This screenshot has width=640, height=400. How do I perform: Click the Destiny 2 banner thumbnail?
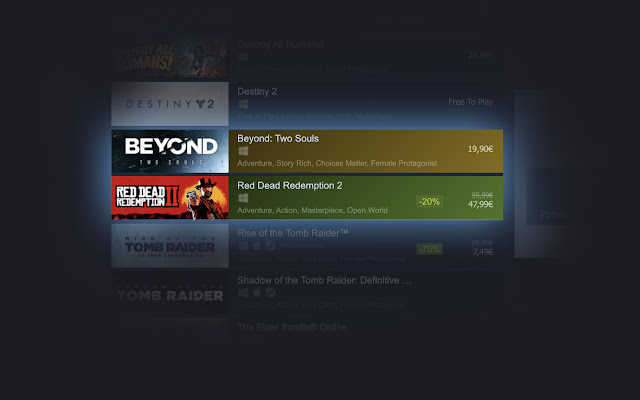point(170,104)
